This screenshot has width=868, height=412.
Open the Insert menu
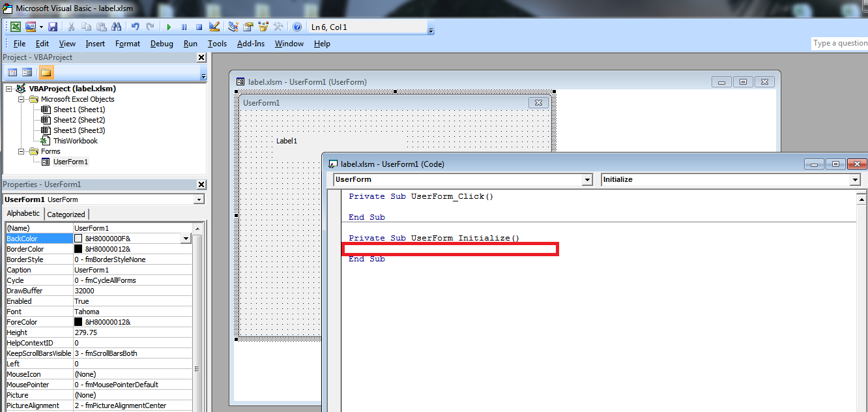[95, 44]
